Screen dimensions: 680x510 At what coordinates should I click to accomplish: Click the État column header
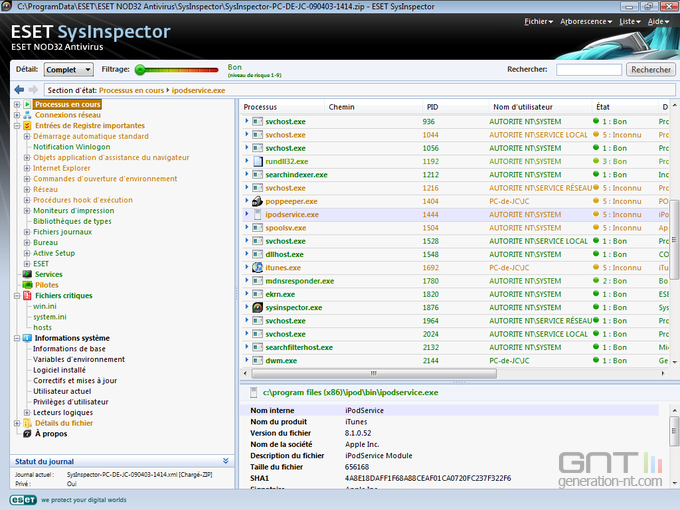pyautogui.click(x=624, y=107)
